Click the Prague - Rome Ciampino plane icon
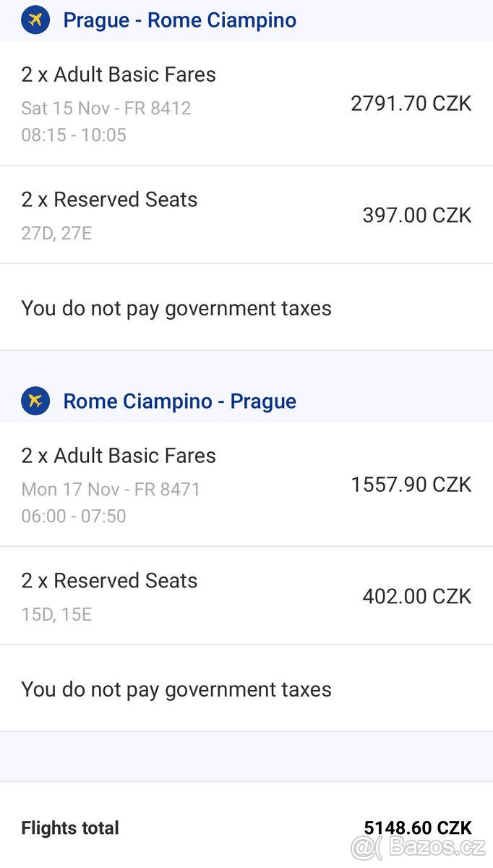The width and height of the screenshot is (493, 868). (x=35, y=20)
